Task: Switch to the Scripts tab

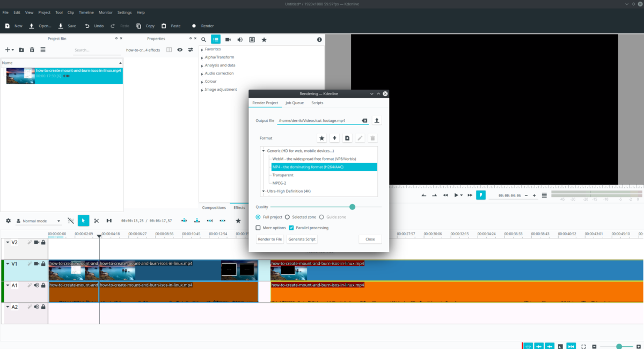Action: [317, 103]
